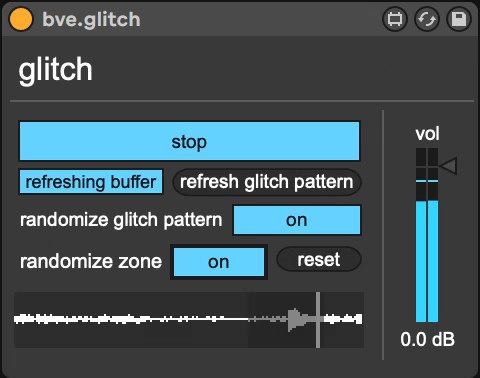Viewport: 480px width, 378px height.
Task: Turn off randomize glitch pattern toggle
Action: (297, 220)
